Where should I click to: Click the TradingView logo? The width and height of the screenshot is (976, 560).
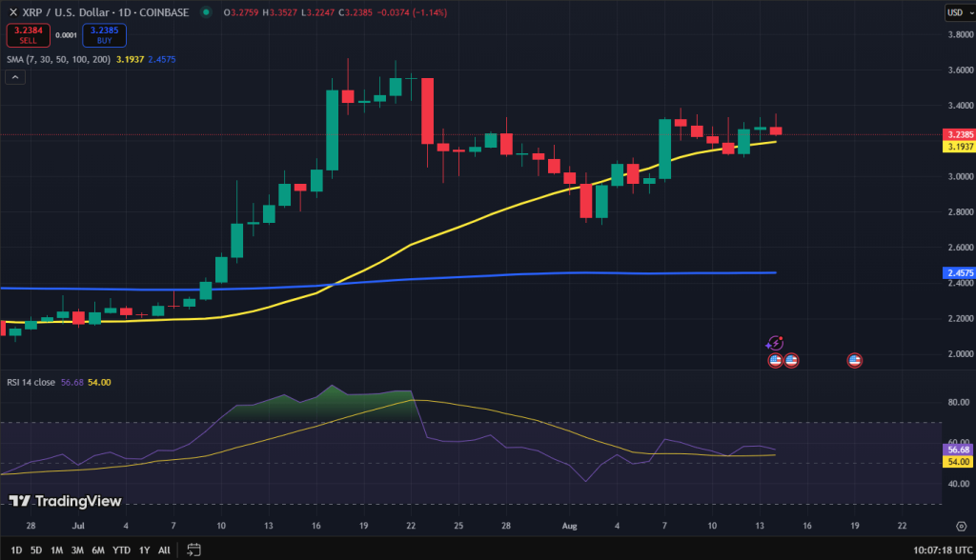(65, 501)
